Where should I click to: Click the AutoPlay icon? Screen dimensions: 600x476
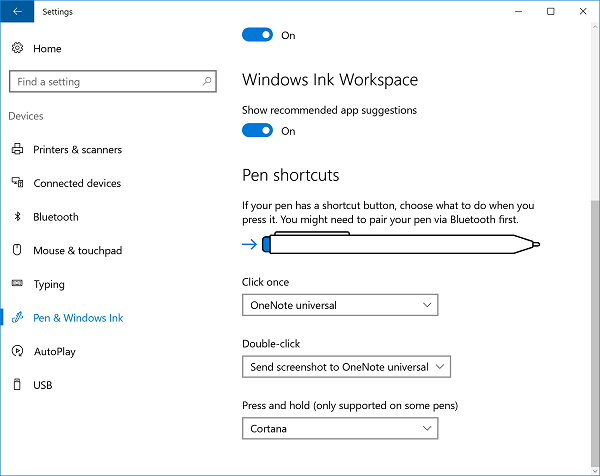[17, 351]
